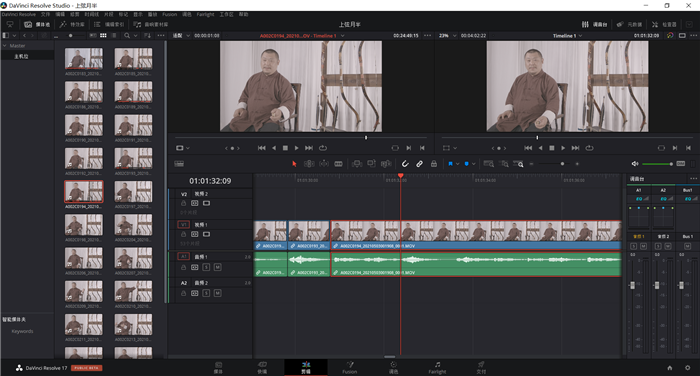Adjust the timeline zoom slider

tap(562, 164)
